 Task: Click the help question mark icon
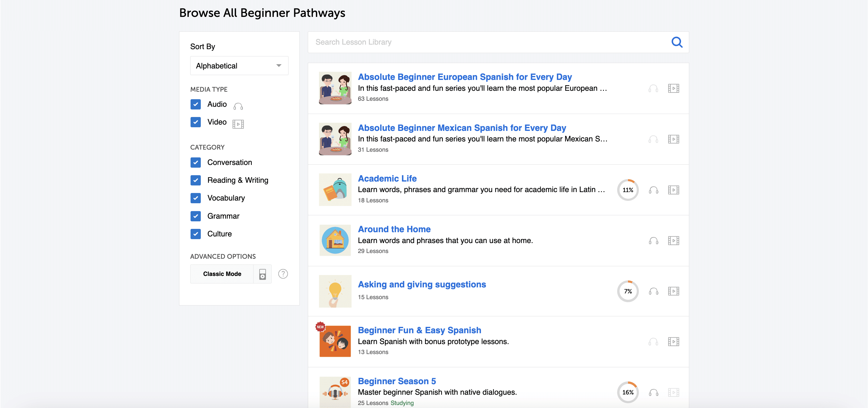coord(283,274)
